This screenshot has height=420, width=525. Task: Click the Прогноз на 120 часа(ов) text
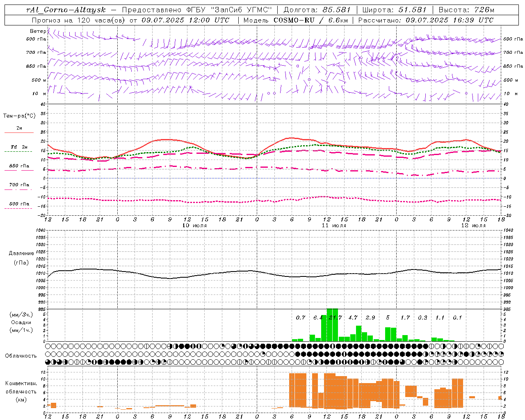tap(79, 20)
